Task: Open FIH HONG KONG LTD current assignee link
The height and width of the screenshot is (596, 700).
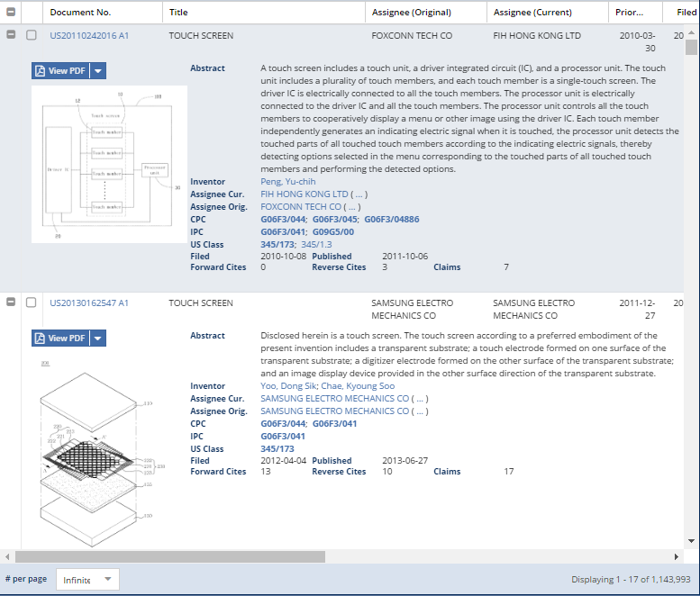Action: pos(304,194)
